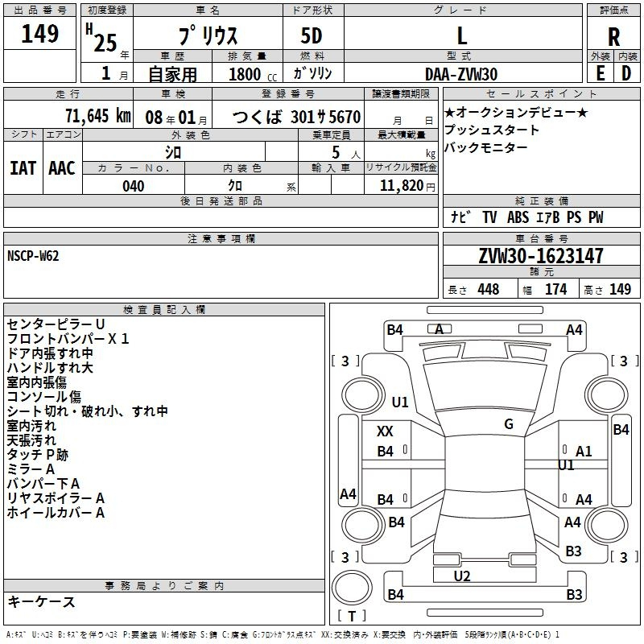Click the office notice キーケース

[41, 602]
